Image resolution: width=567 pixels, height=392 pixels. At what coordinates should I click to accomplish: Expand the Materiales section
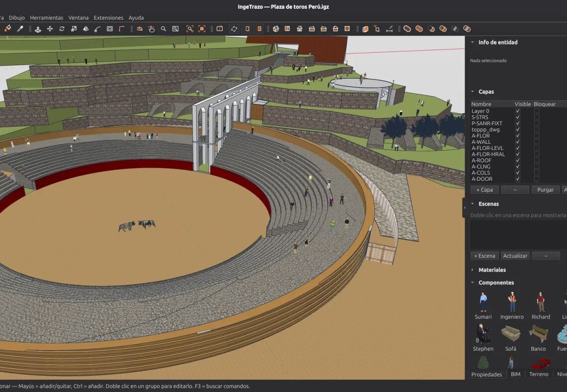(472, 270)
